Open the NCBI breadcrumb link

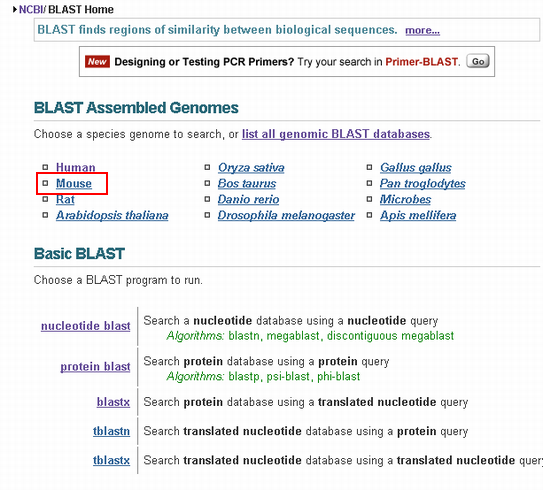click(31, 9)
